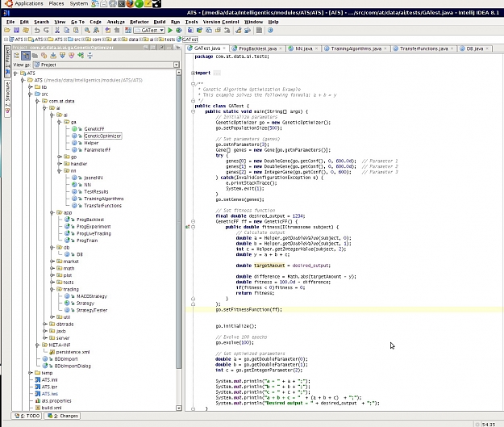
Task: Click the Help question mark toolbar icon
Action: click(x=270, y=30)
